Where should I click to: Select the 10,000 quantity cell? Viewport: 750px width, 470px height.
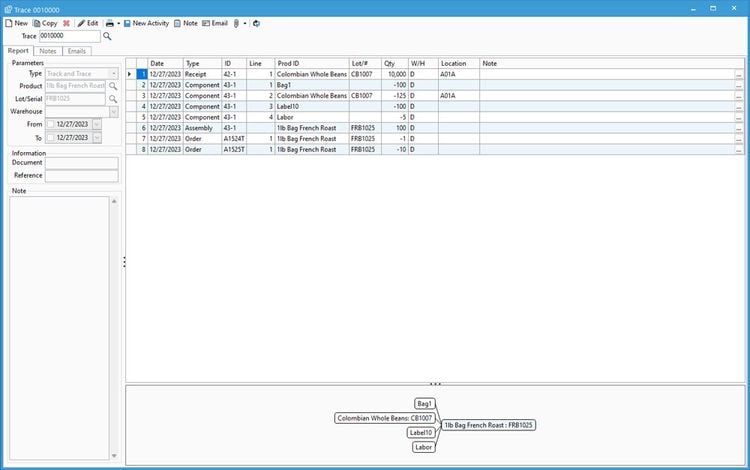[x=395, y=74]
